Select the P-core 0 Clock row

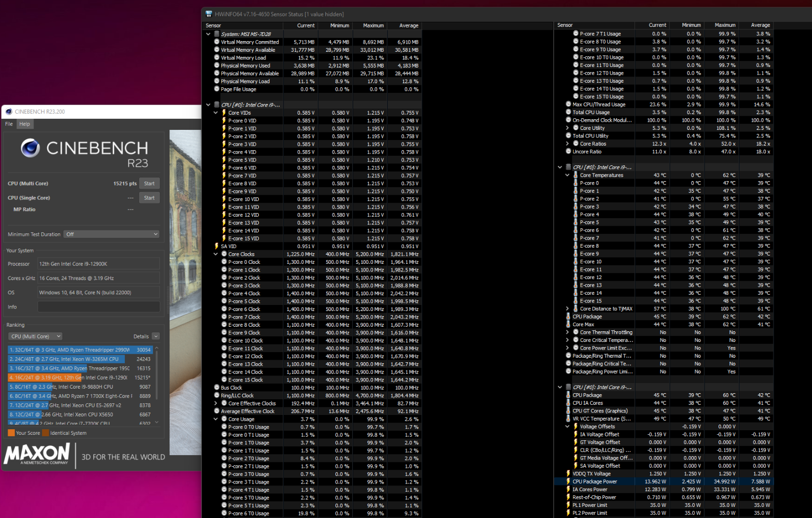[x=319, y=262]
